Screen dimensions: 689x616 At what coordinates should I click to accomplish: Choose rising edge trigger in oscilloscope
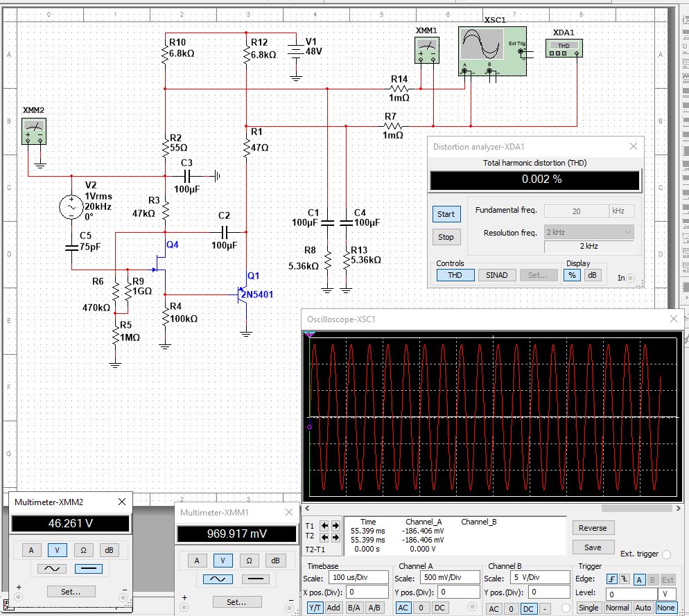pyautogui.click(x=612, y=579)
